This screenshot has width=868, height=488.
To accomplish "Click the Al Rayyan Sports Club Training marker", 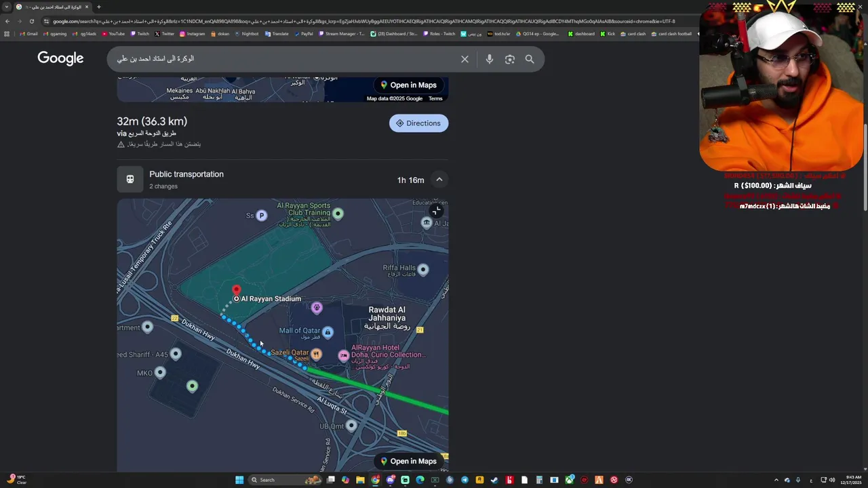I will (x=338, y=214).
